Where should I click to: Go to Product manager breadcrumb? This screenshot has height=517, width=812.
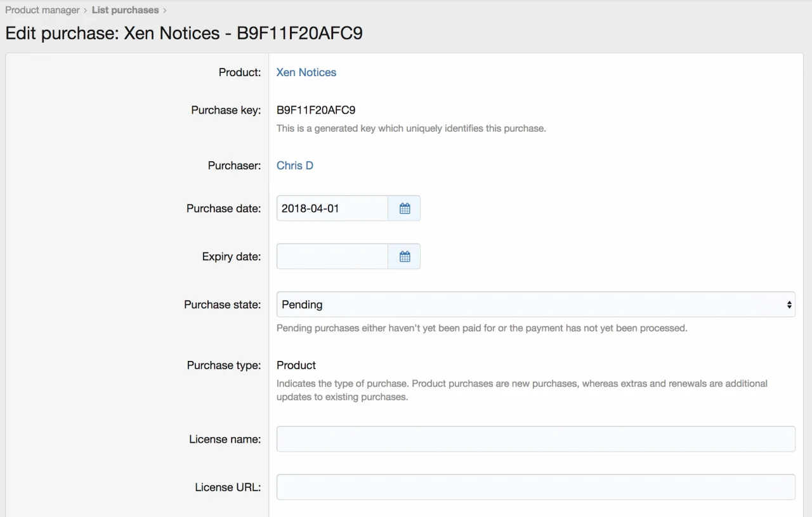pyautogui.click(x=43, y=10)
